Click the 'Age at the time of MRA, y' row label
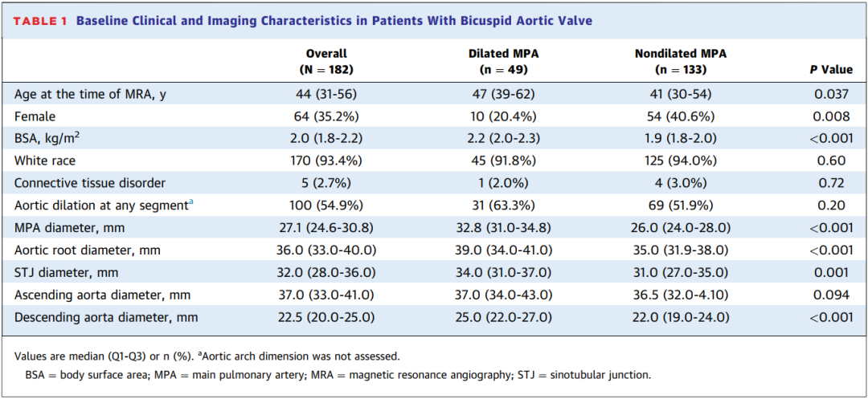868x399 pixels. click(91, 94)
